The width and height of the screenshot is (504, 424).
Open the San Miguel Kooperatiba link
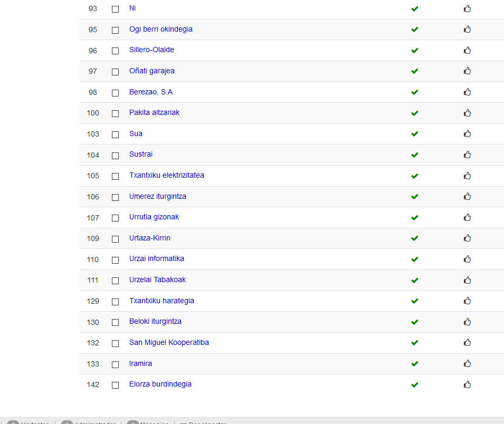(169, 342)
